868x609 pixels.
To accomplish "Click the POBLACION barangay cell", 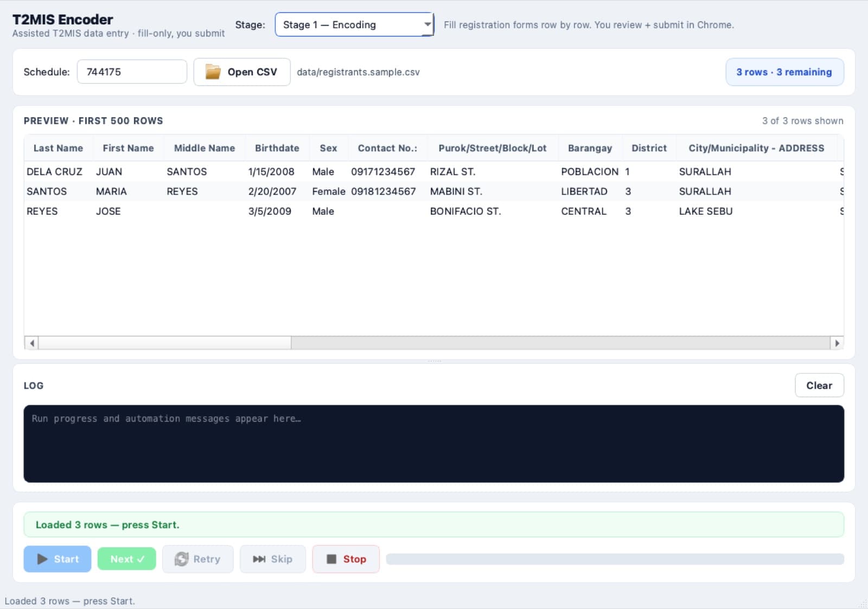I will [x=590, y=171].
